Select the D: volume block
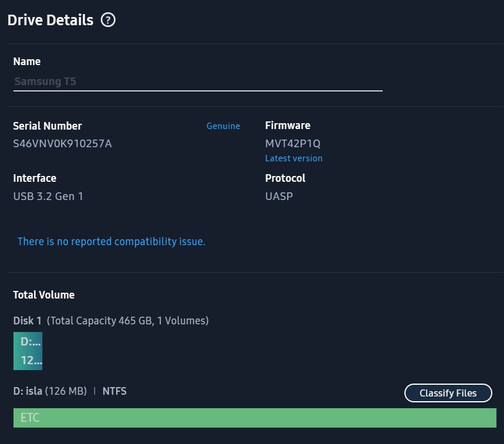The height and width of the screenshot is (444, 504). pyautogui.click(x=28, y=351)
